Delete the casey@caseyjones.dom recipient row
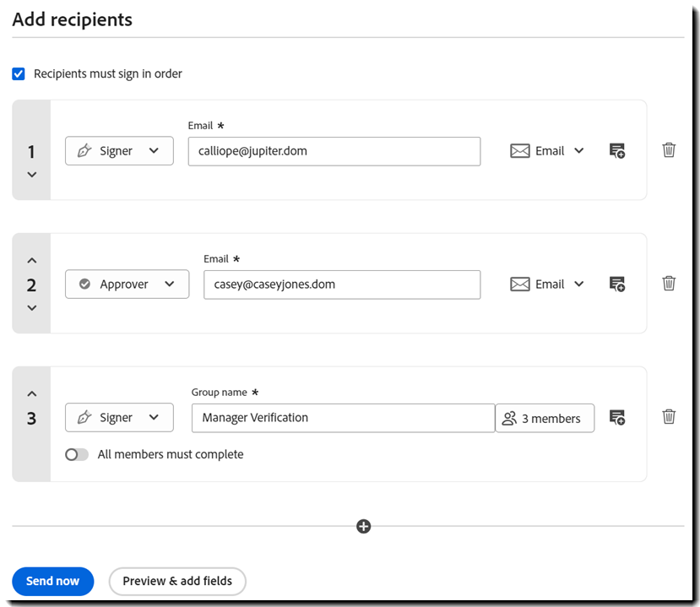The image size is (700, 607). (669, 284)
